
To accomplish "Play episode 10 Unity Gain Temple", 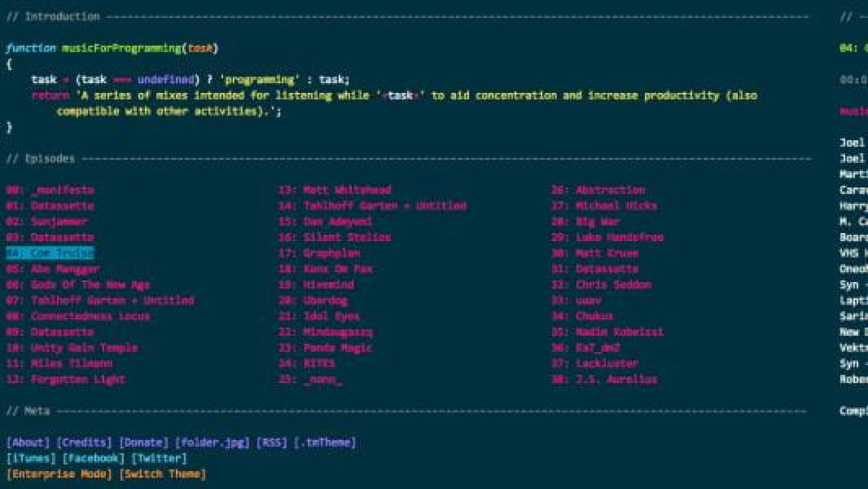I will click(x=72, y=348).
